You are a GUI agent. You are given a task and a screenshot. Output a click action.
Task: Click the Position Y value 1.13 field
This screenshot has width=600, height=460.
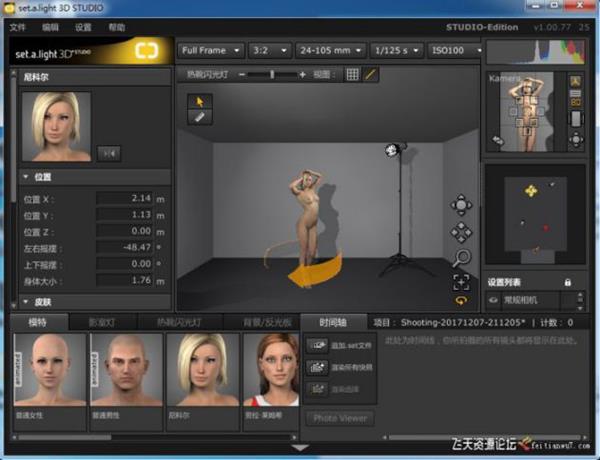[x=125, y=215]
